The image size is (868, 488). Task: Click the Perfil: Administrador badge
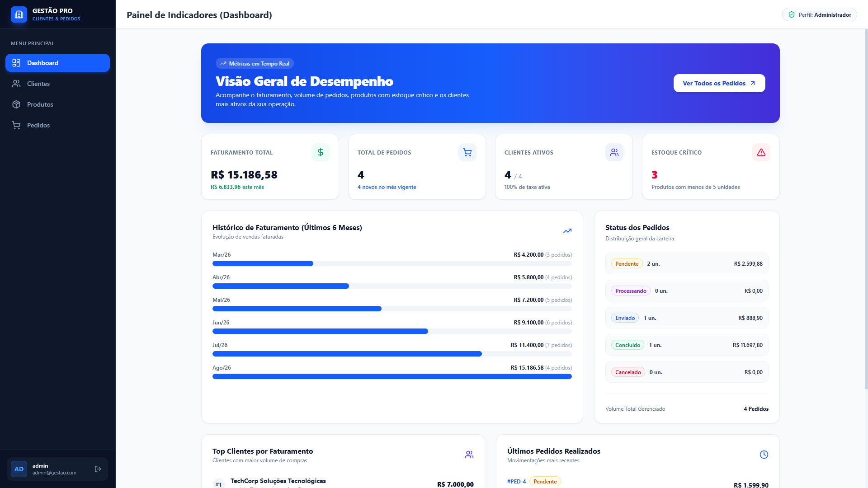(820, 14)
